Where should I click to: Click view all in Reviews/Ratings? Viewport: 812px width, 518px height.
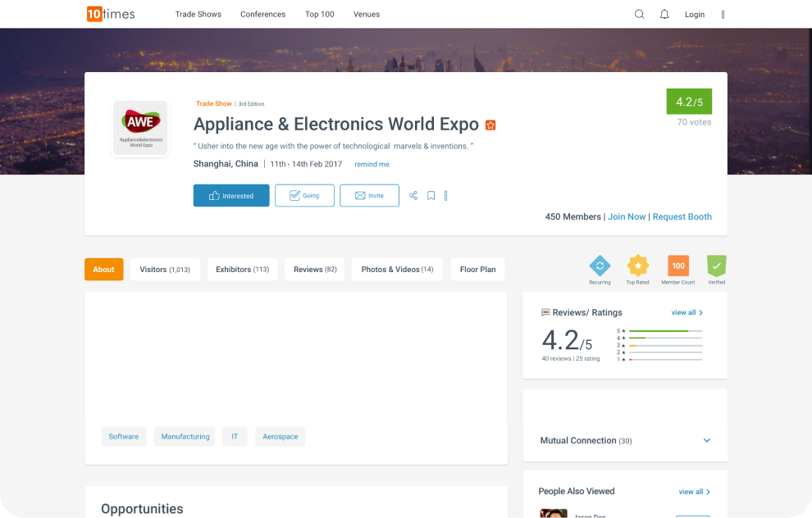click(687, 312)
